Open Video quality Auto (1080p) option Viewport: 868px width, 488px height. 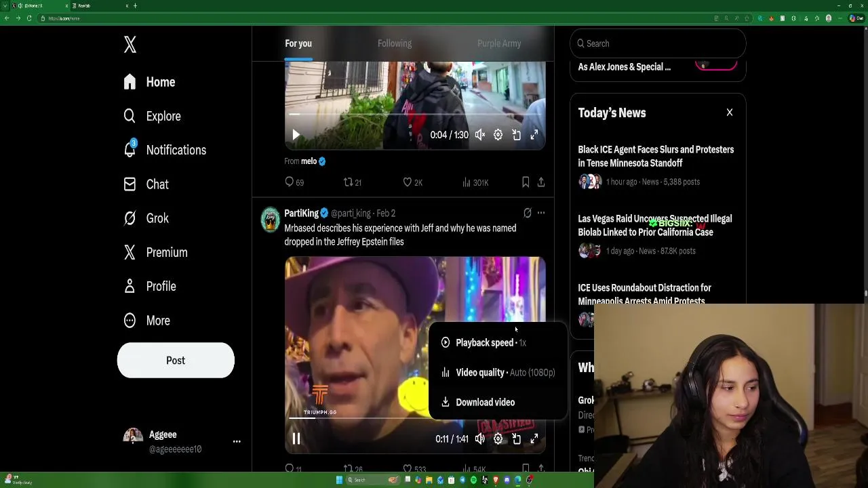coord(497,373)
